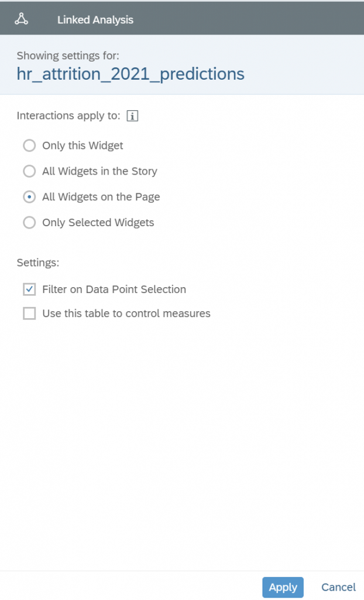Open the info icon beside Interactions apply to
Image resolution: width=364 pixels, height=600 pixels.
[132, 116]
